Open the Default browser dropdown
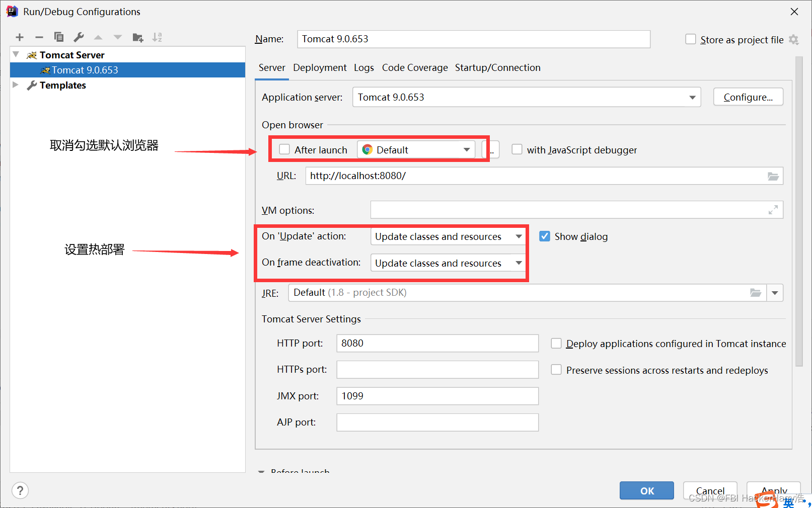The image size is (812, 508). coord(416,150)
